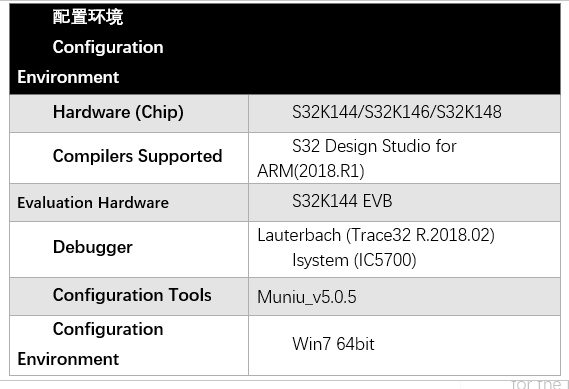Click the Evaluation Hardware label

click(x=93, y=202)
